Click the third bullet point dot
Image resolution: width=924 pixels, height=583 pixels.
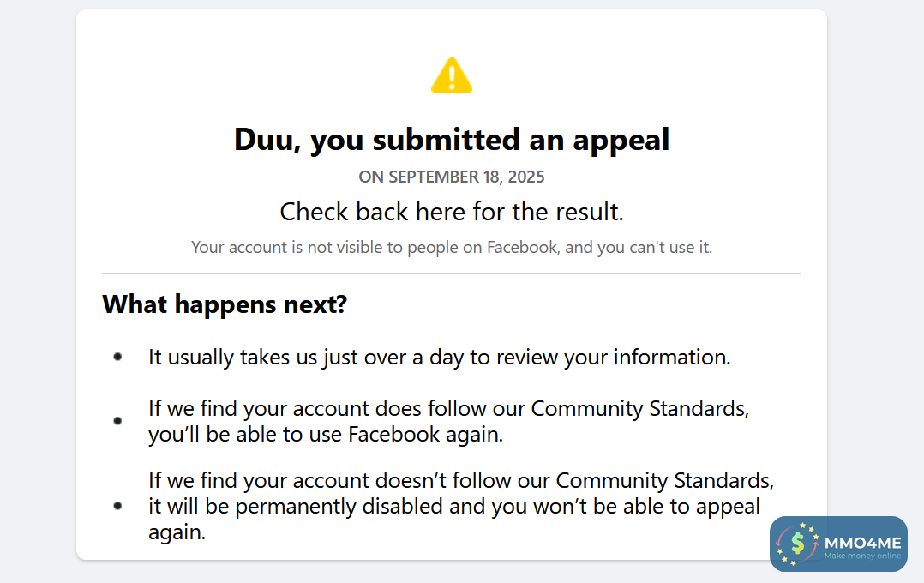click(117, 506)
